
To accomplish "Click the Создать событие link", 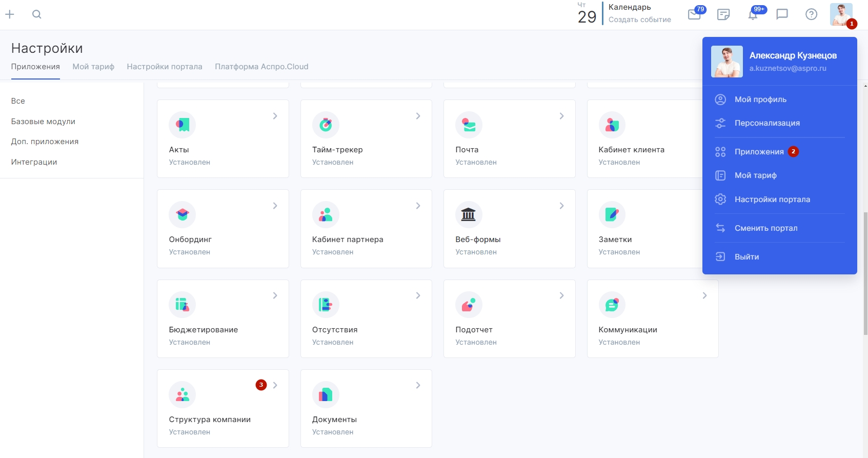I will pyautogui.click(x=639, y=19).
